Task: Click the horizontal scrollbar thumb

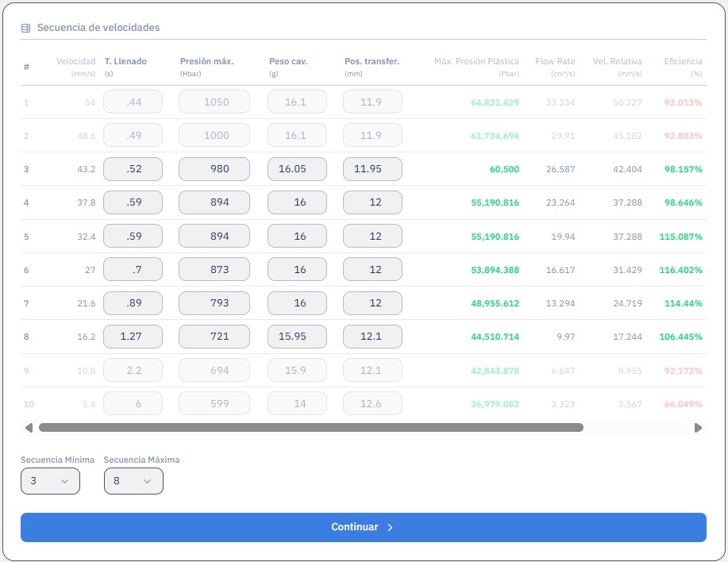Action: (311, 427)
